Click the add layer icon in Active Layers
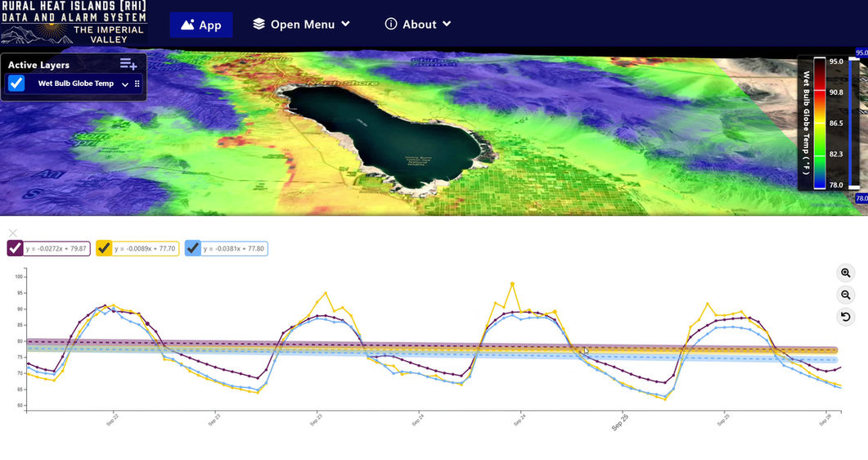 128,64
